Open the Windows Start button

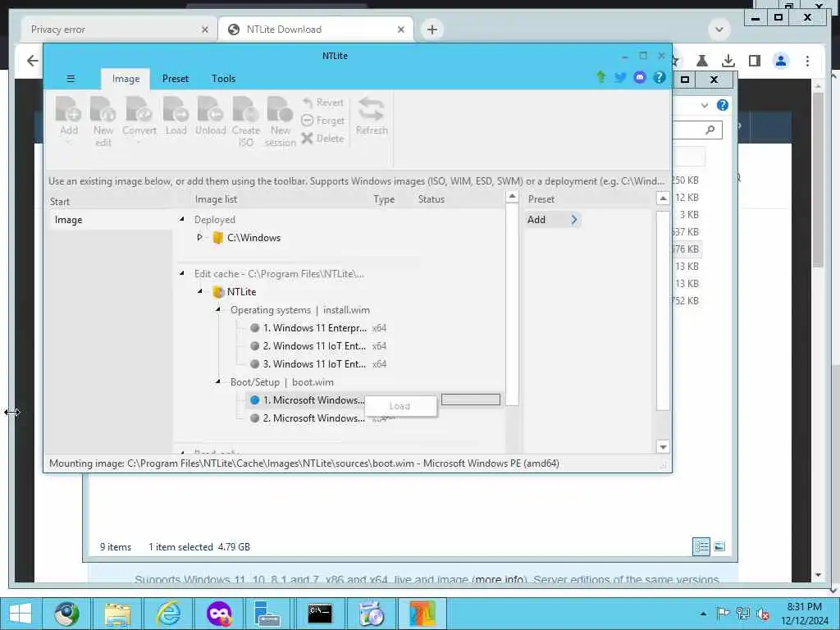click(x=21, y=614)
